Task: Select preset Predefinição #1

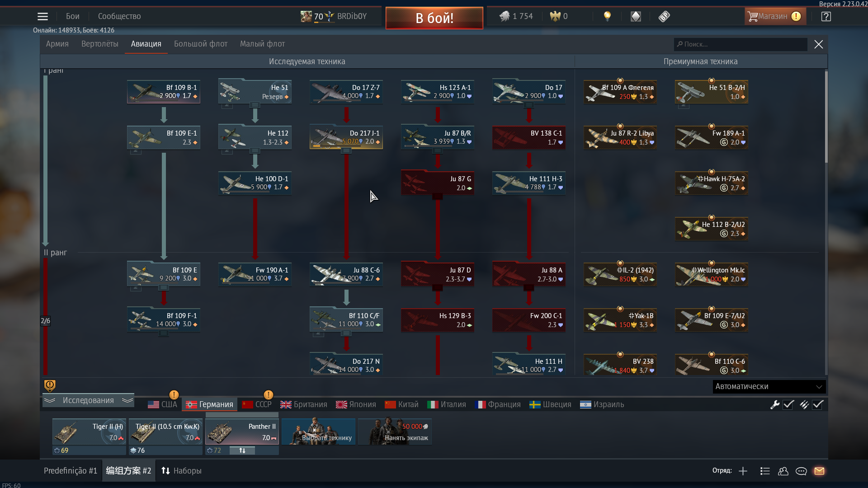Action: pos(71,471)
